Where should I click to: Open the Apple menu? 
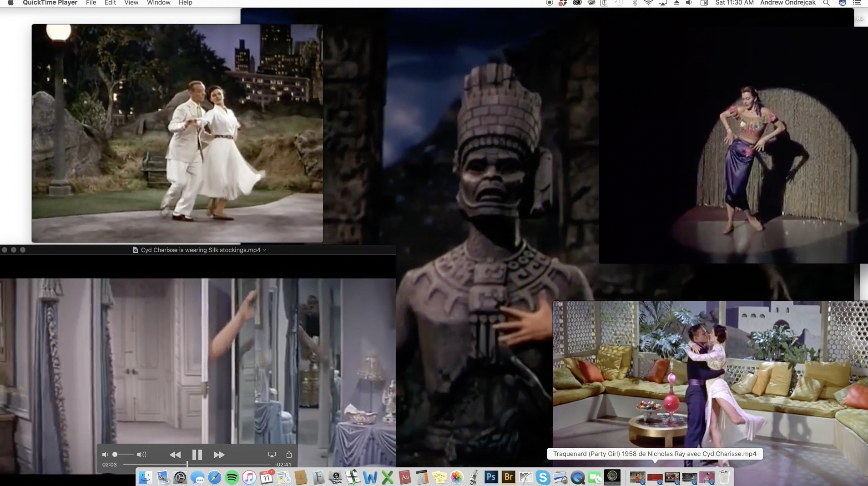pyautogui.click(x=10, y=3)
